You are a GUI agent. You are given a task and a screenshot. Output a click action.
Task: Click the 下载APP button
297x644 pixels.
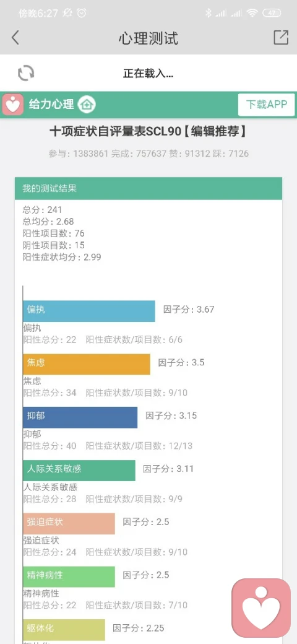pyautogui.click(x=267, y=105)
